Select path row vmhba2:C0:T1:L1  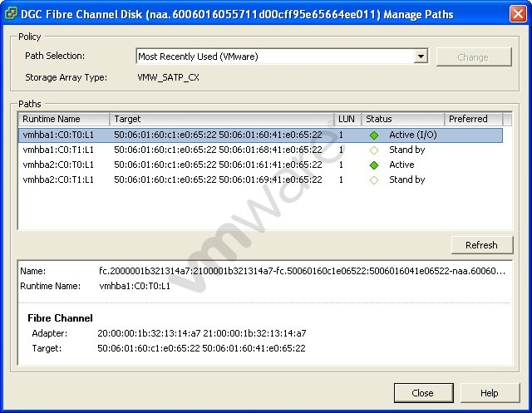point(260,179)
